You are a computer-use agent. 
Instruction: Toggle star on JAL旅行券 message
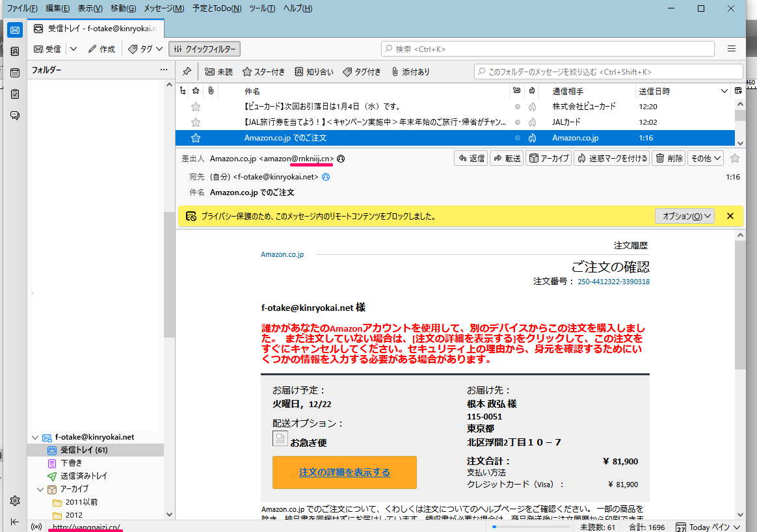pyautogui.click(x=196, y=122)
